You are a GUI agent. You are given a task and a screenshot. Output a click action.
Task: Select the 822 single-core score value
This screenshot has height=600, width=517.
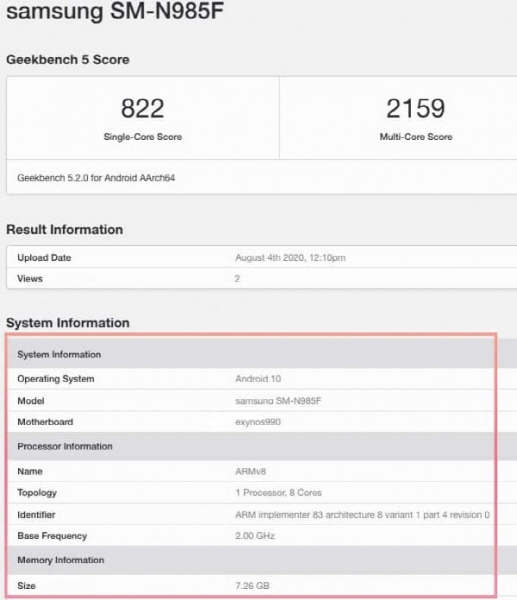point(142,108)
